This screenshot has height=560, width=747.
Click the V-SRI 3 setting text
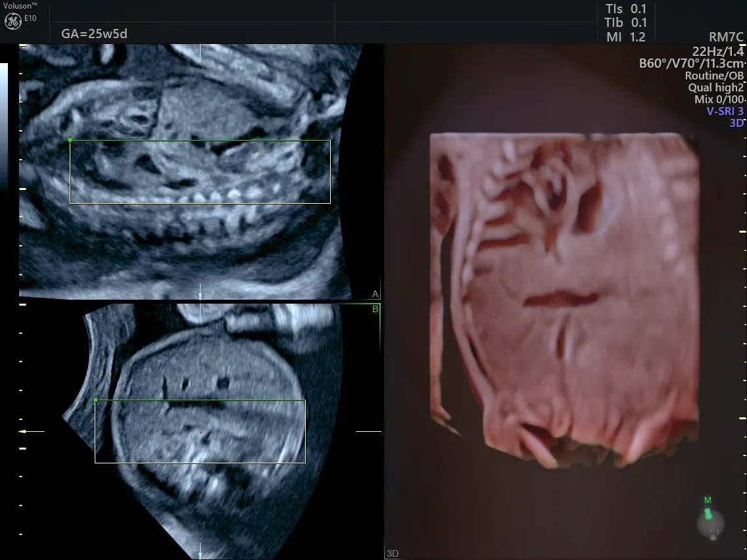click(725, 111)
